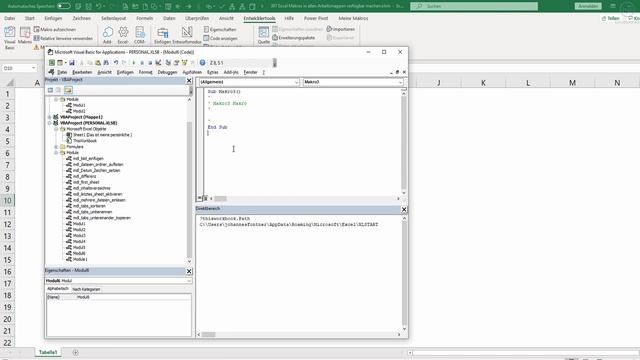Open the Makros dialog in Excel ribbon
640x360 pixels.
[24, 36]
